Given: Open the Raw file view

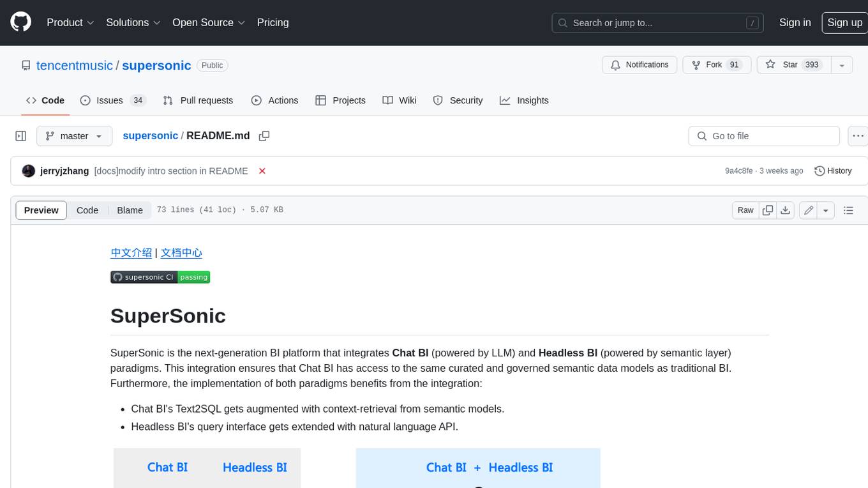Looking at the screenshot, I should click(745, 210).
